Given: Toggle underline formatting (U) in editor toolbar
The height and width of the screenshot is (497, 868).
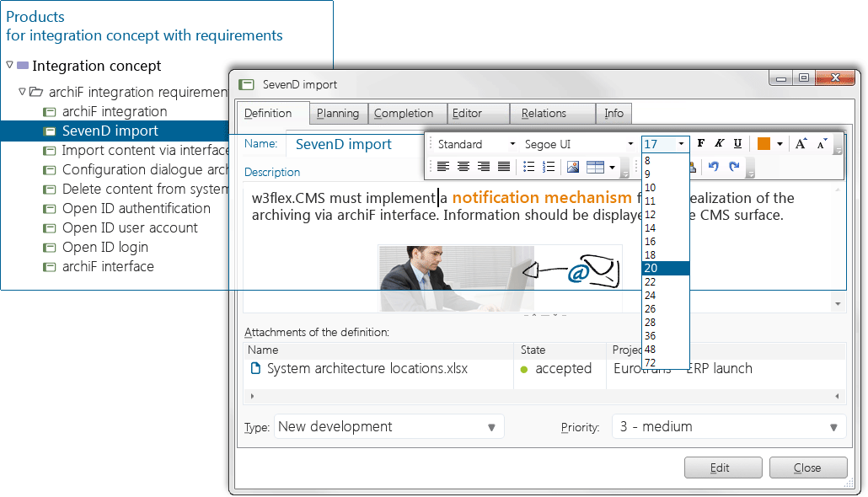Looking at the screenshot, I should [x=737, y=143].
